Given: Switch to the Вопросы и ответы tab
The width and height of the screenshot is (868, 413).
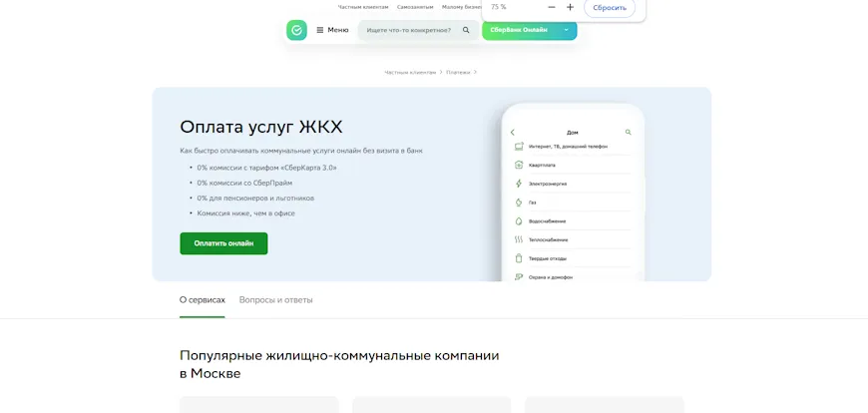Looking at the screenshot, I should 275,300.
